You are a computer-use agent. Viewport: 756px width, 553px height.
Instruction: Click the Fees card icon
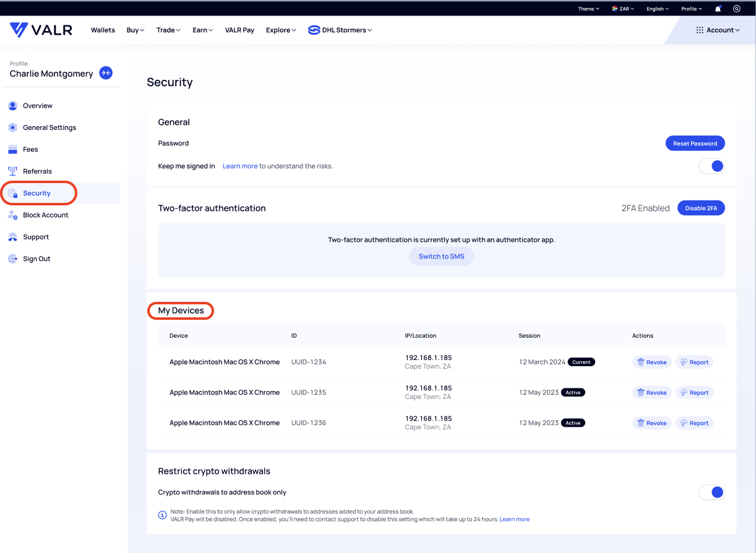pyautogui.click(x=12, y=149)
